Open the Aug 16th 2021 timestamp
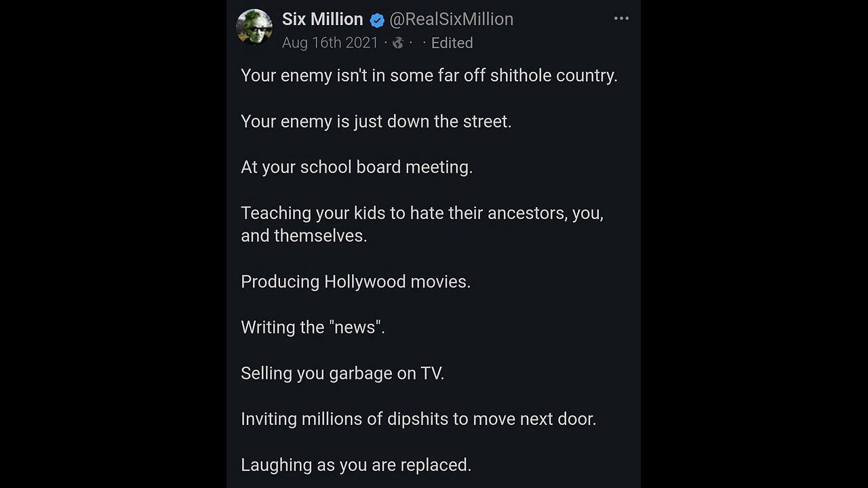Viewport: 868px width, 488px height. (330, 43)
